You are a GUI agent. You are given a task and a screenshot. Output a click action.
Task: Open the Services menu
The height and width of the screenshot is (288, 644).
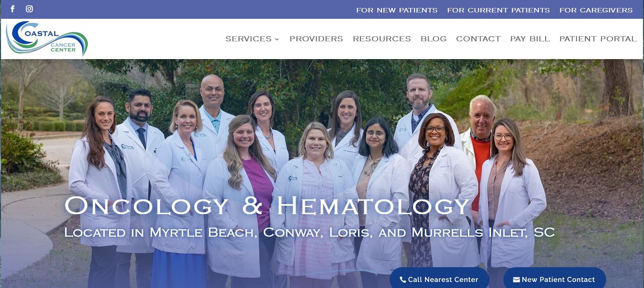tap(249, 39)
